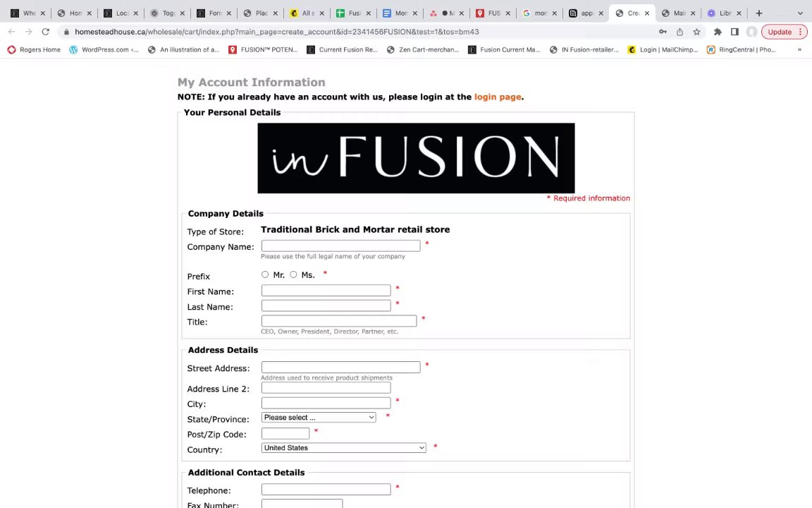Open the Current Fusion Re... bookmark
812x508 pixels.
(343, 50)
